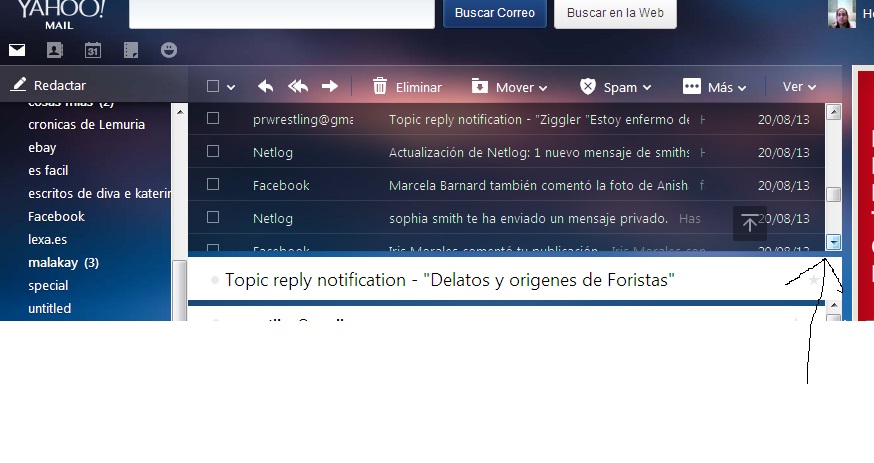Click the Yahoo Mail logo
Screen dimensions: 874x463
tap(61, 13)
